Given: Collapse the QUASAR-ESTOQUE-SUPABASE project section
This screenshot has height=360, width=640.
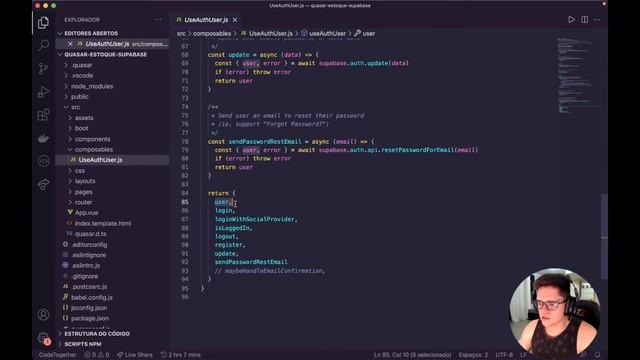Looking at the screenshot, I should click(106, 54).
